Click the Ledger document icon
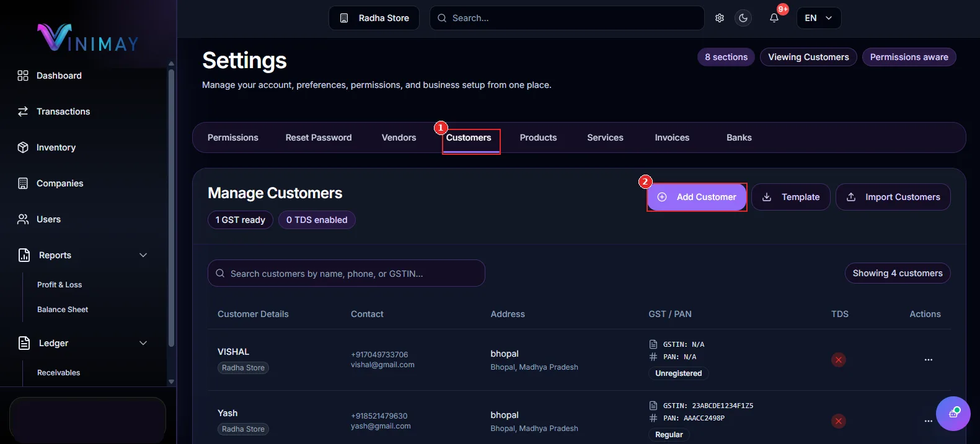Viewport: 980px width, 444px height. [x=24, y=343]
